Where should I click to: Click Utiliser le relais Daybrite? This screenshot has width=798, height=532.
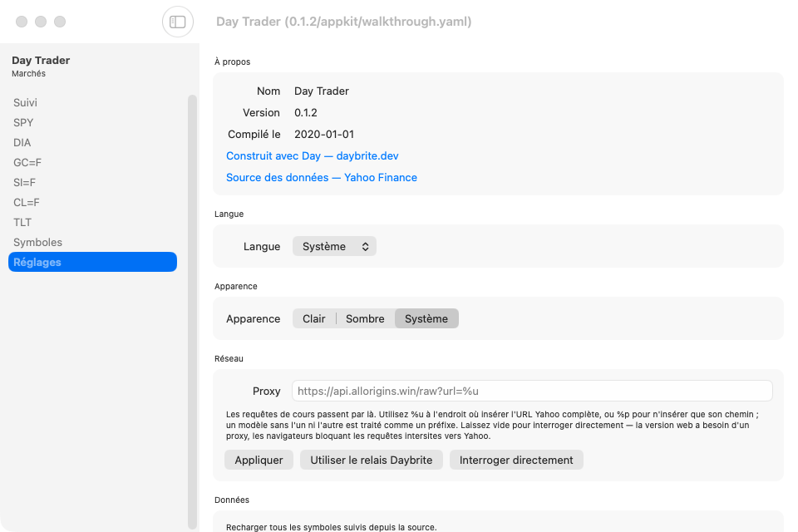coord(372,461)
